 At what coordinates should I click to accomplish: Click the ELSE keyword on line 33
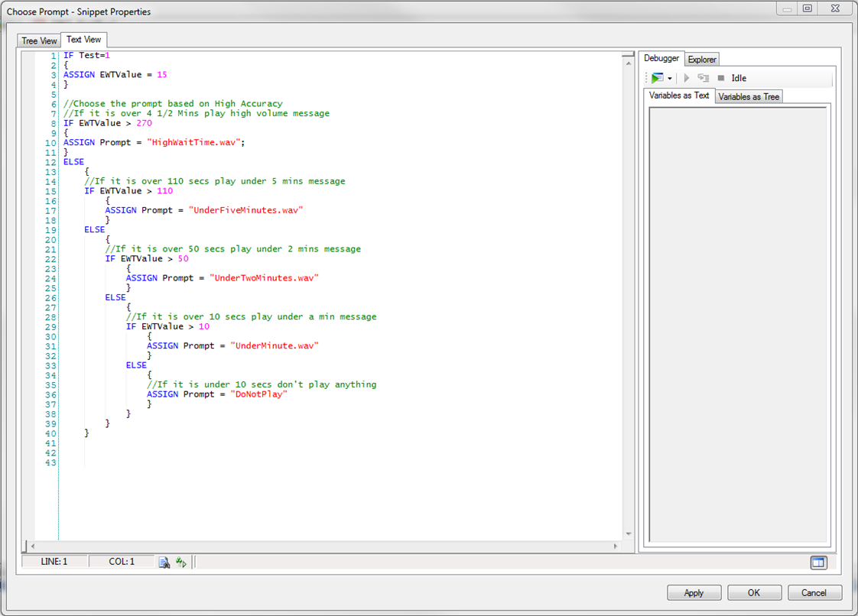pyautogui.click(x=136, y=365)
